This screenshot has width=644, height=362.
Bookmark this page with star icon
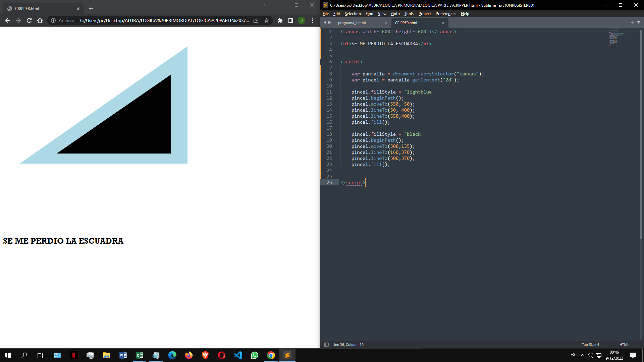pos(267,20)
